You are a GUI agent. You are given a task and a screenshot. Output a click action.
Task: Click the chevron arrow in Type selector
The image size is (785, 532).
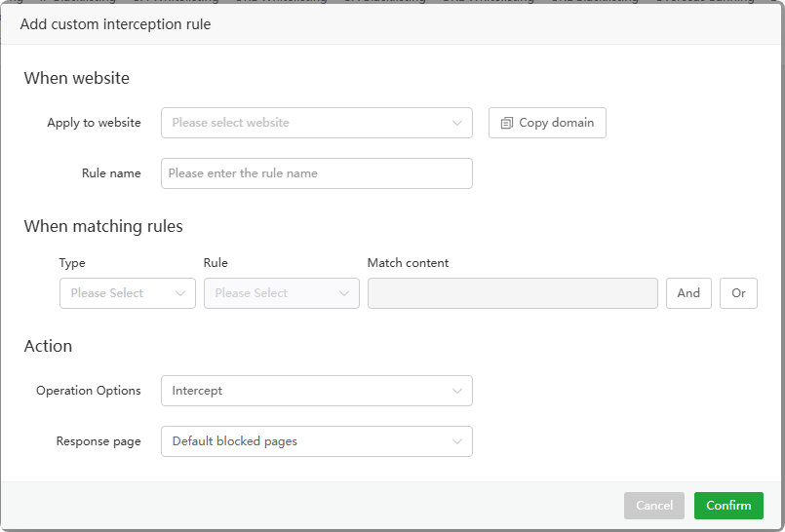(180, 293)
